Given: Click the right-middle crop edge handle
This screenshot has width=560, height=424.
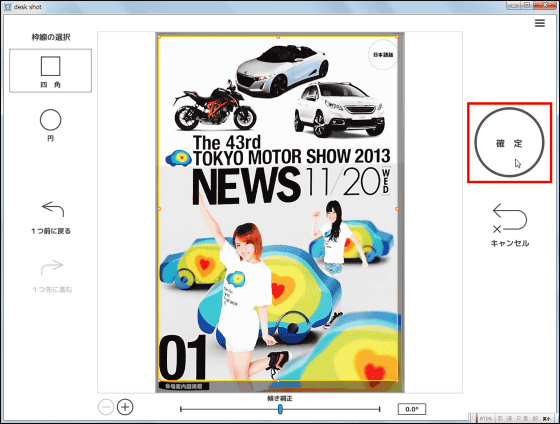Looking at the screenshot, I should pos(397,209).
